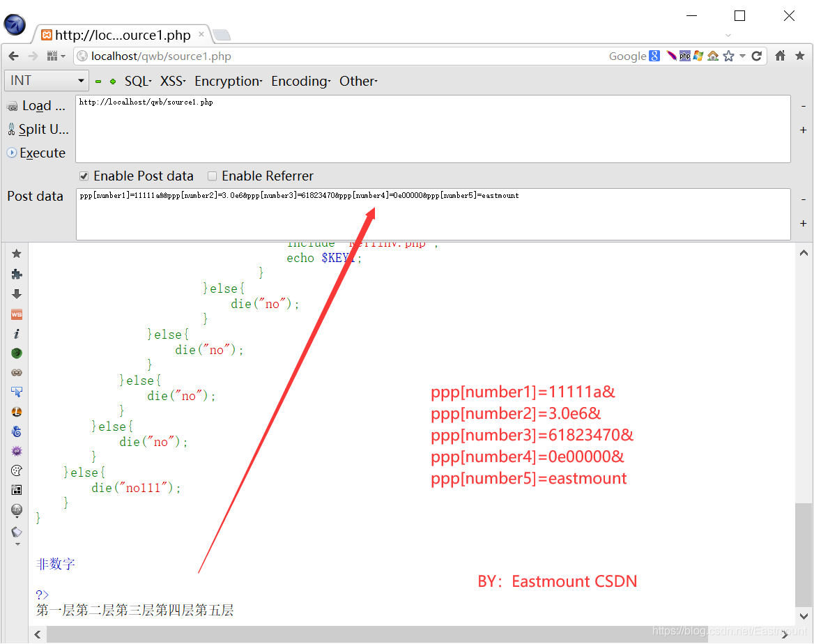
Task: Reload the page
Action: [756, 56]
